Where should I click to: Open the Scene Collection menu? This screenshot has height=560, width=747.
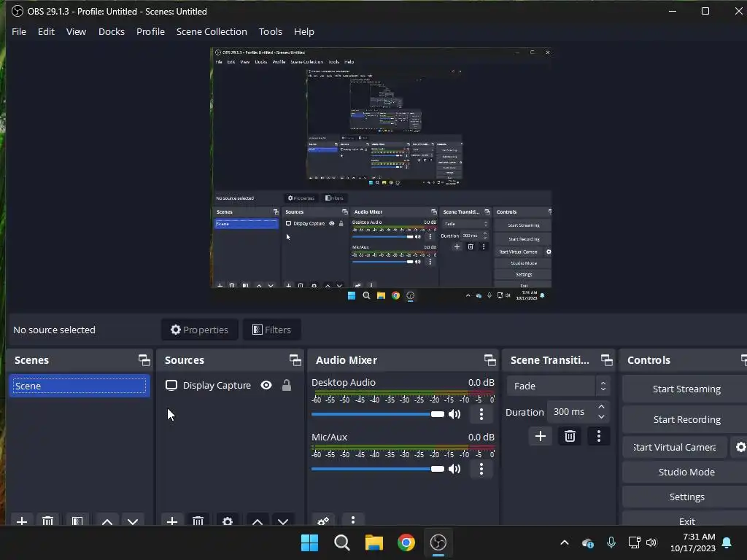tap(212, 31)
